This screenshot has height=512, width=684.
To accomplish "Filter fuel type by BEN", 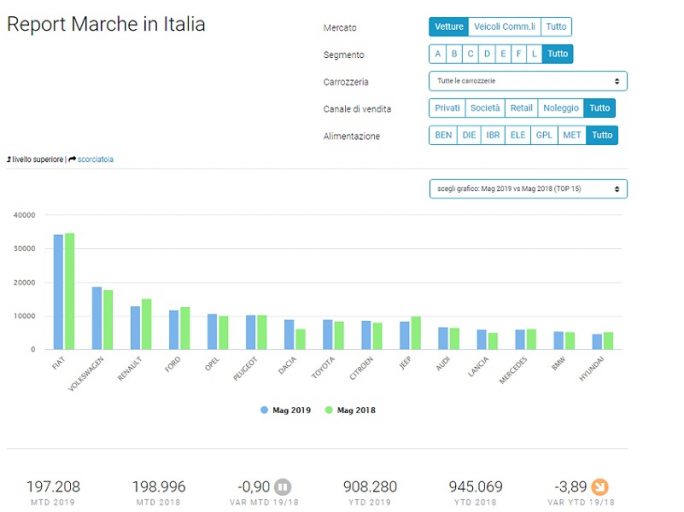I will pyautogui.click(x=443, y=135).
